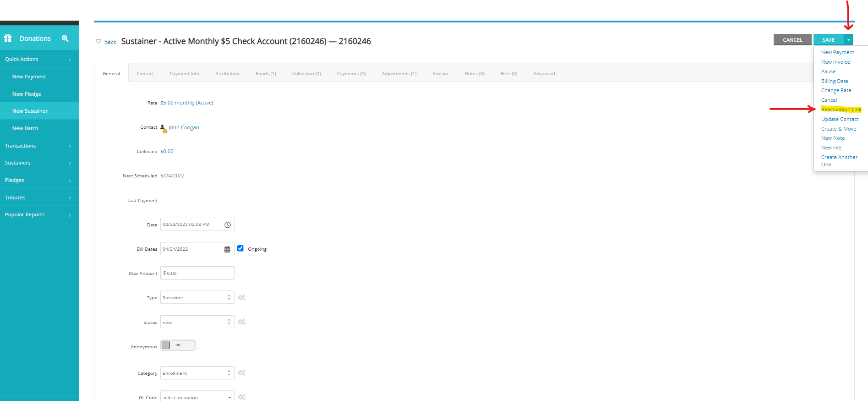Image resolution: width=868 pixels, height=401 pixels.
Task: Choose Update Contact in the Save menu
Action: [x=840, y=119]
